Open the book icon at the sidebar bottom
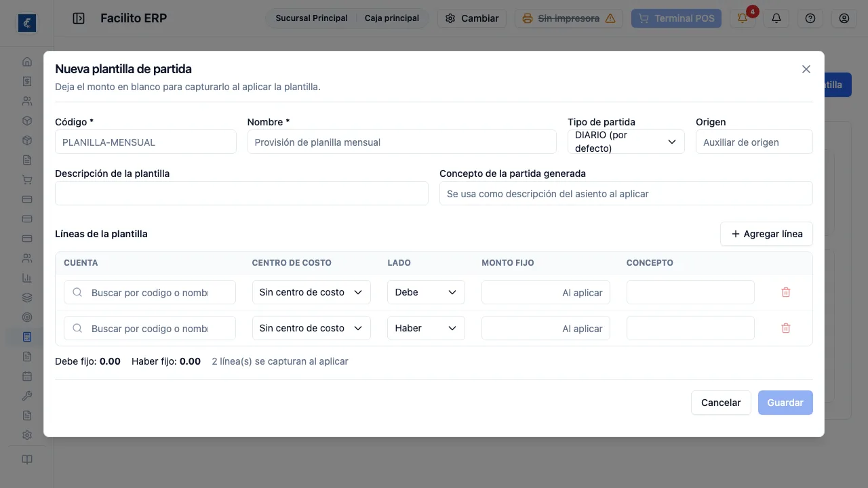Screen dimensions: 868x488 click(x=27, y=460)
